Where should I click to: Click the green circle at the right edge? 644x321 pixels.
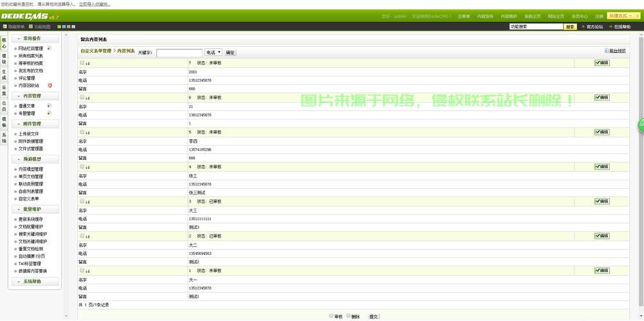coord(641,125)
